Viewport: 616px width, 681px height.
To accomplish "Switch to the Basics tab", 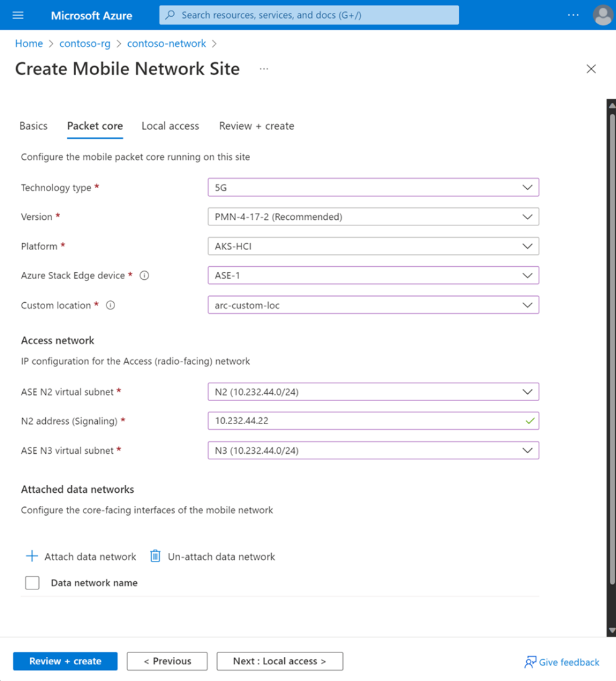I will 33,126.
